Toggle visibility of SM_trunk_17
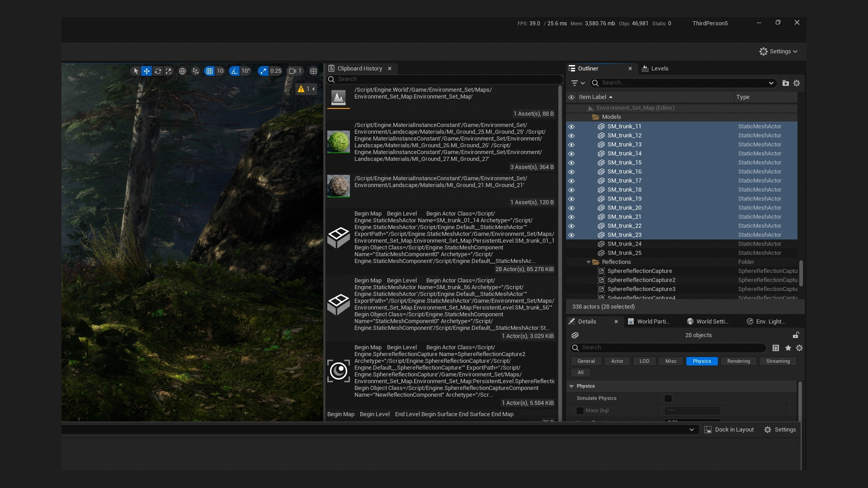Screen dimensions: 868x488 click(x=571, y=181)
